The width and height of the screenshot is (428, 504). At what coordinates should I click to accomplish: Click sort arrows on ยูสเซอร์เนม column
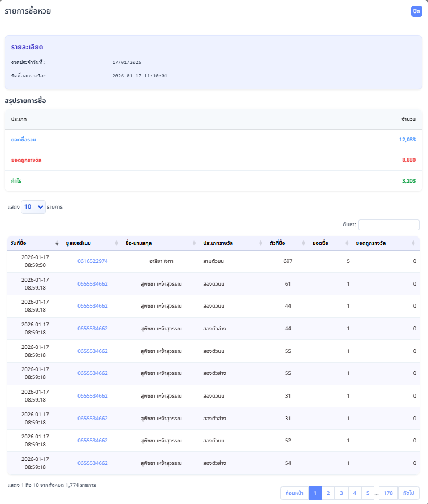click(x=116, y=243)
